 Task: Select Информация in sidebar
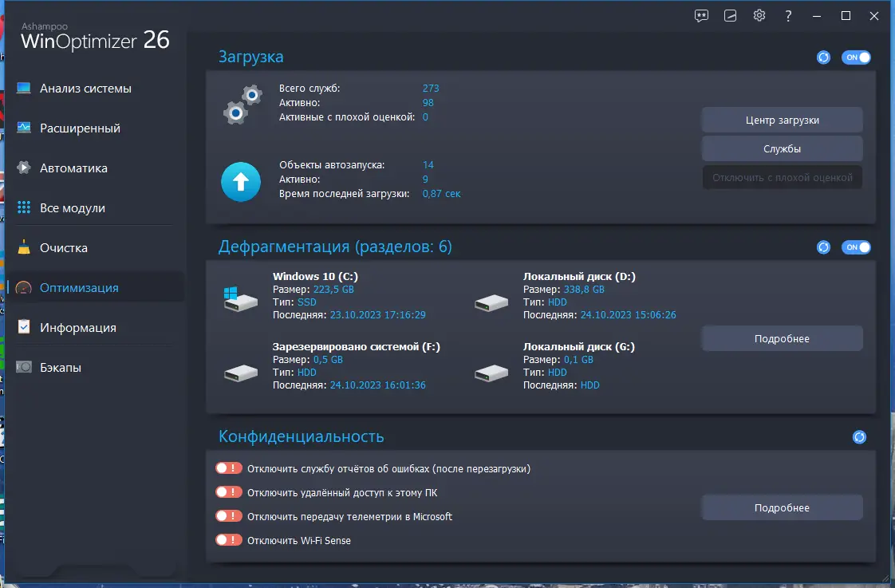[78, 328]
